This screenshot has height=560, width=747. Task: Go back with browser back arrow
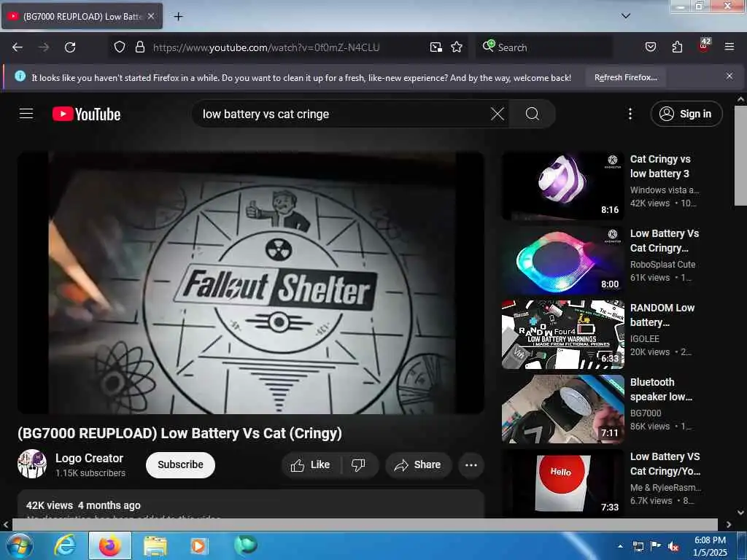[x=18, y=47]
